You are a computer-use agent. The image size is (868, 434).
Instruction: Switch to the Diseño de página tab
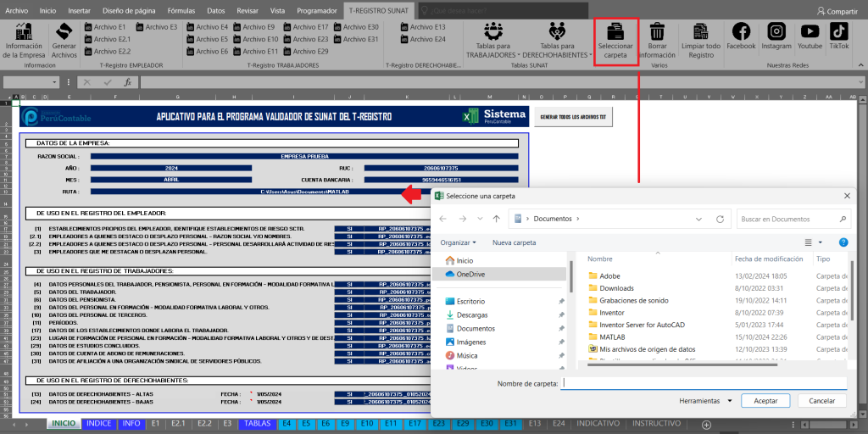(130, 10)
